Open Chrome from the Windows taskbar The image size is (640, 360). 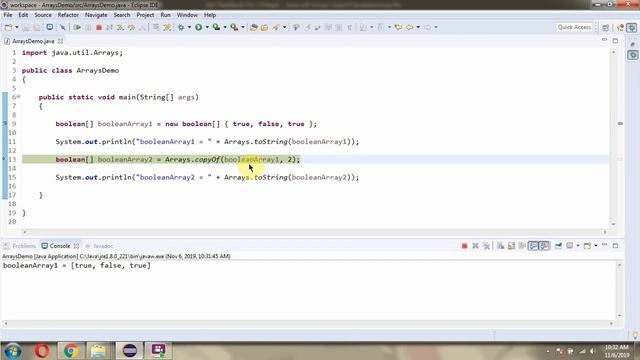pyautogui.click(x=71, y=351)
